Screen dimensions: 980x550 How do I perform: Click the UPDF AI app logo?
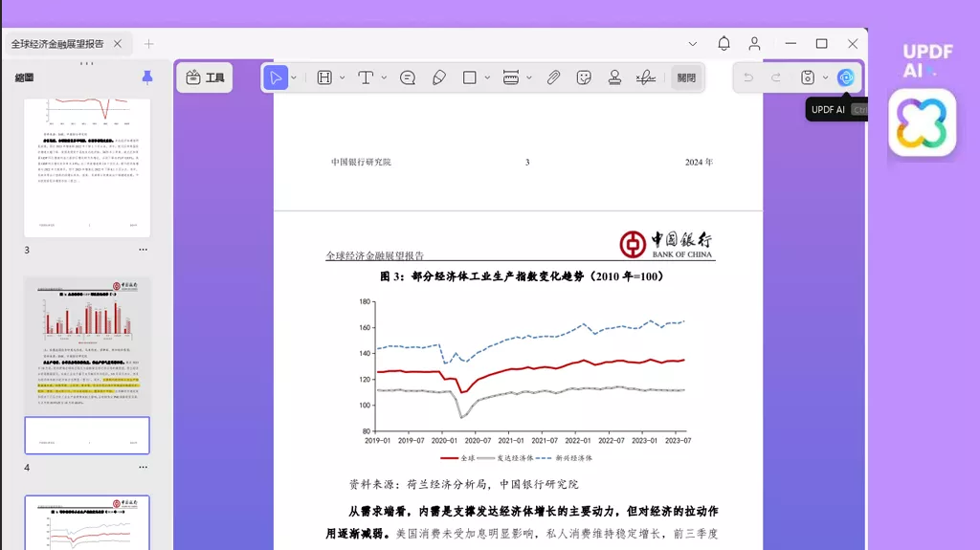tap(923, 122)
